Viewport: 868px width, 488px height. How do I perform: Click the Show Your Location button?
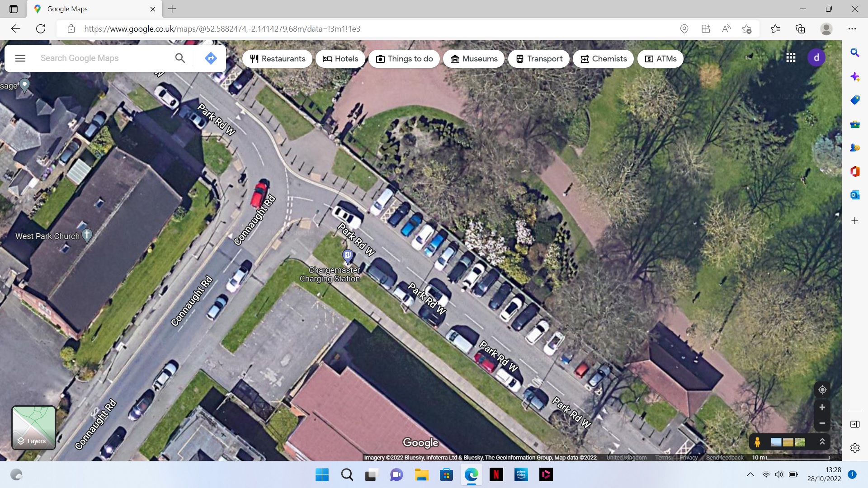[822, 389]
